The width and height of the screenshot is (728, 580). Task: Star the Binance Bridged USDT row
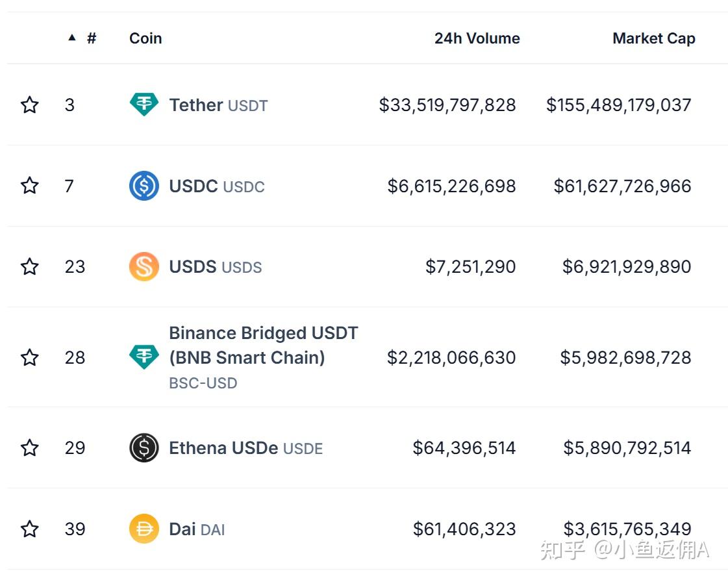(x=30, y=357)
